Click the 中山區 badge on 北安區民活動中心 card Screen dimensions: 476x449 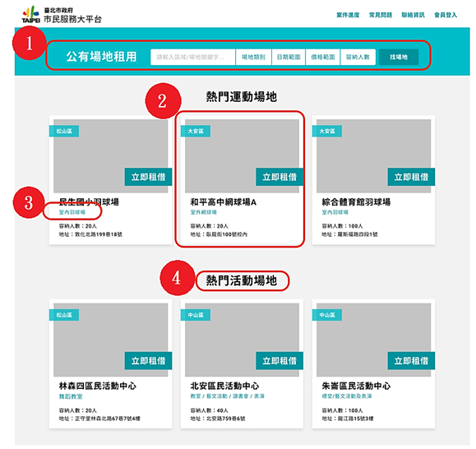click(x=196, y=315)
